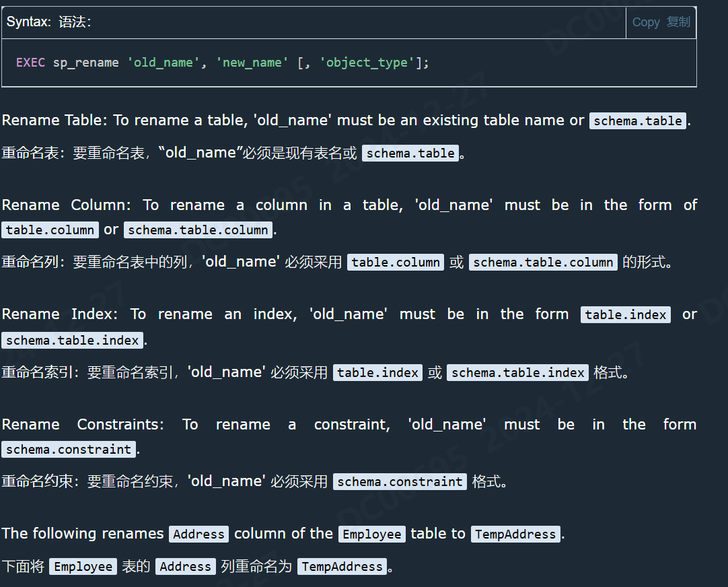Click Address tag in 'The following renames' sentence

[x=198, y=534]
